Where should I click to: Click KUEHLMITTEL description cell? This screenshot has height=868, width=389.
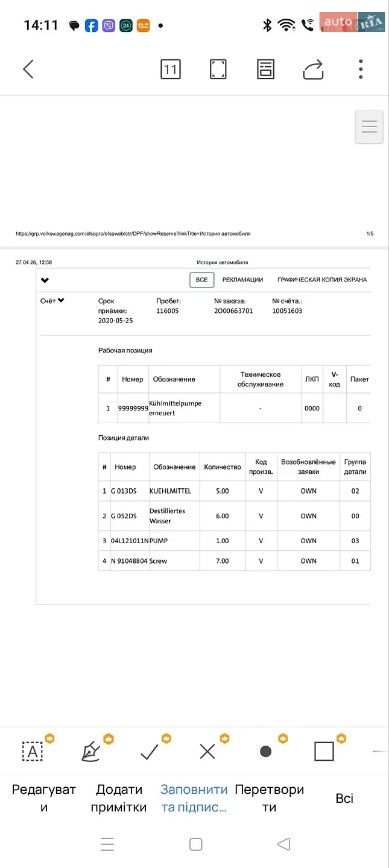point(174,491)
